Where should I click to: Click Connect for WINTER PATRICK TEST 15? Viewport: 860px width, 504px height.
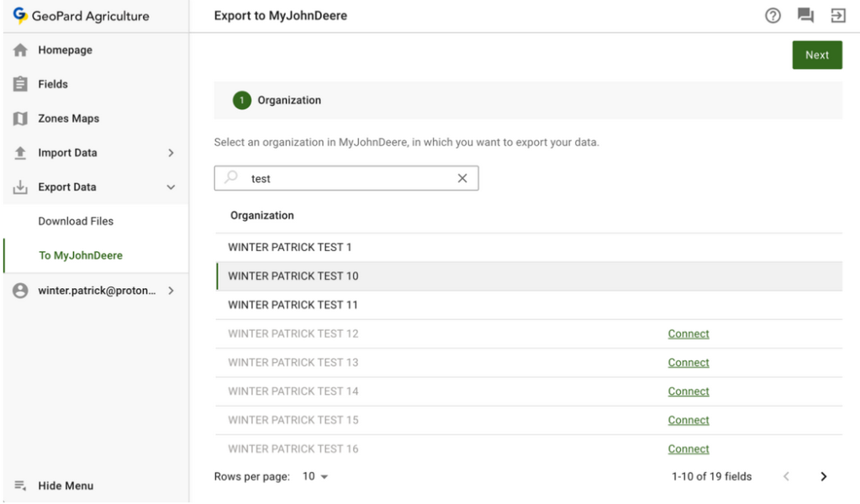point(689,420)
